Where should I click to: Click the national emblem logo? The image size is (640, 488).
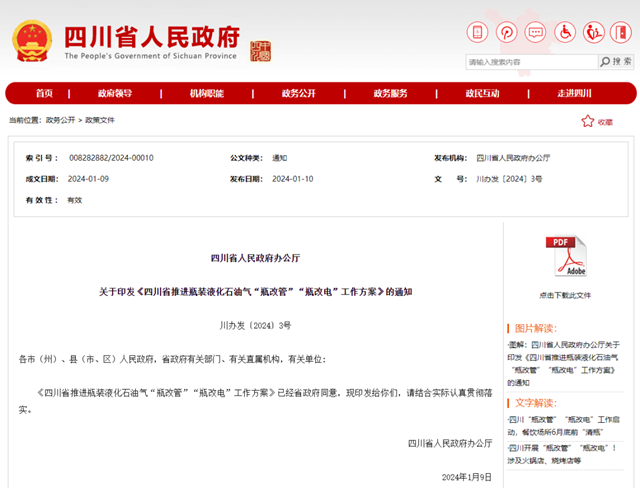coord(32,41)
